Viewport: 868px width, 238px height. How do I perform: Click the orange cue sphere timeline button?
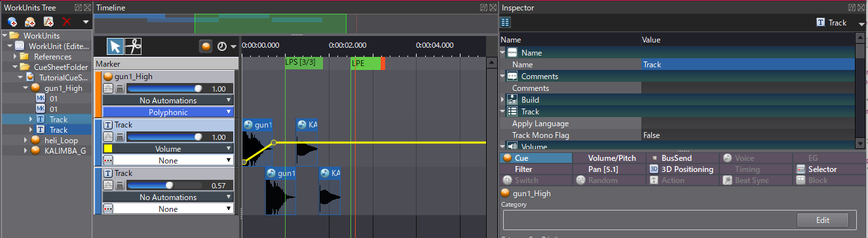click(206, 46)
